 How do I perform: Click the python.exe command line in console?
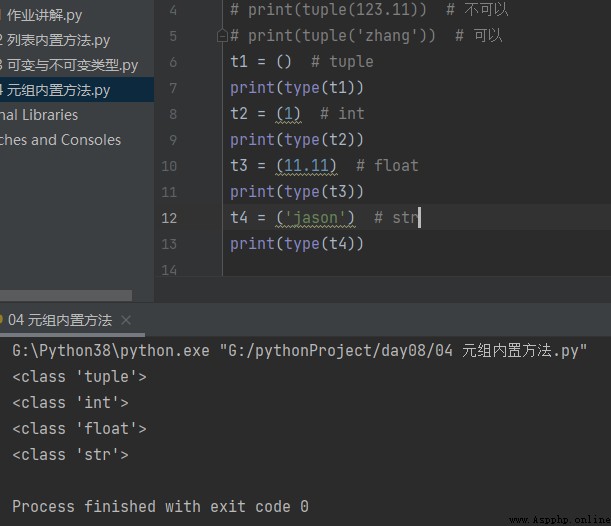(300, 351)
